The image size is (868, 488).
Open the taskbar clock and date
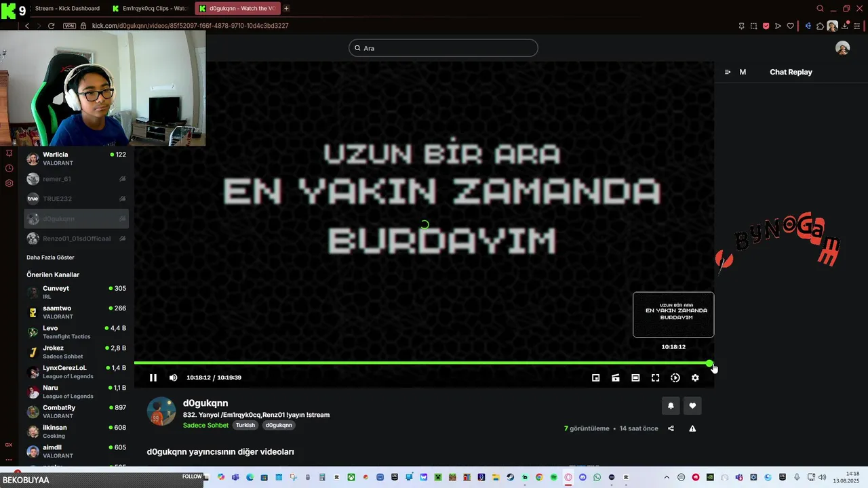846,477
